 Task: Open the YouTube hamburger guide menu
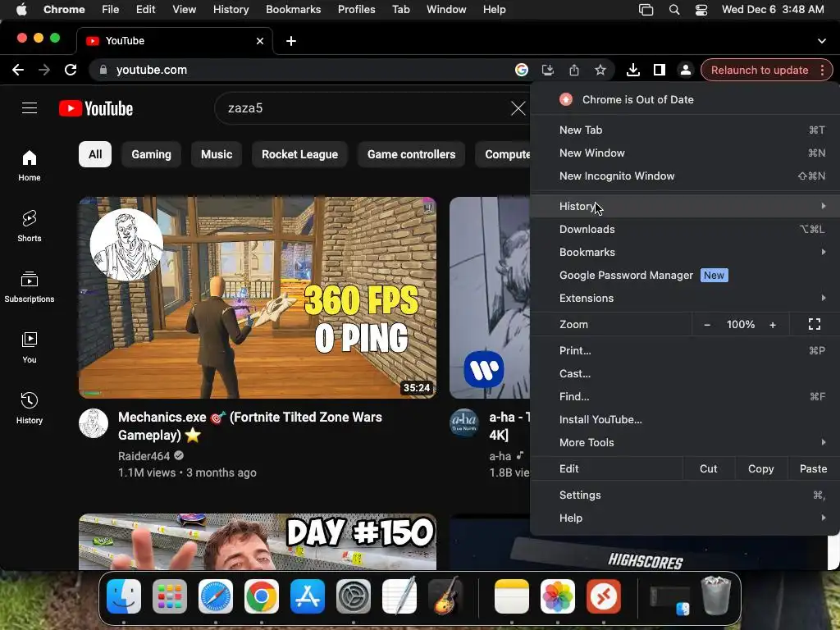click(30, 108)
